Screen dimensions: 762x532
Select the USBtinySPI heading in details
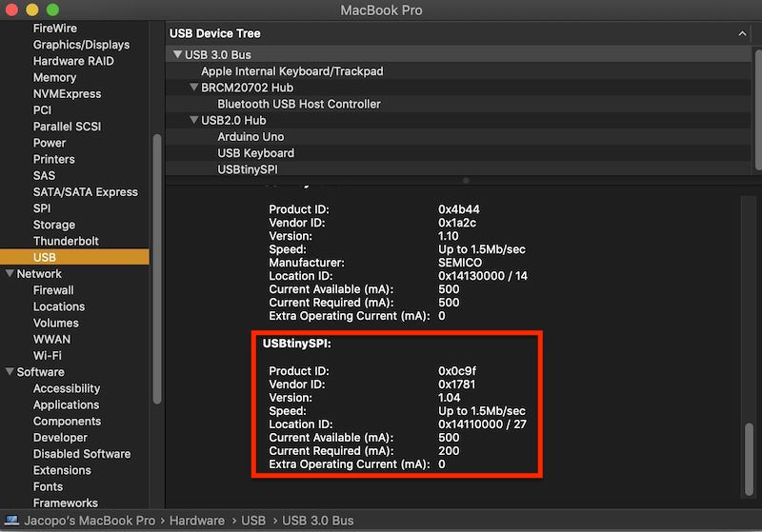[x=296, y=344]
